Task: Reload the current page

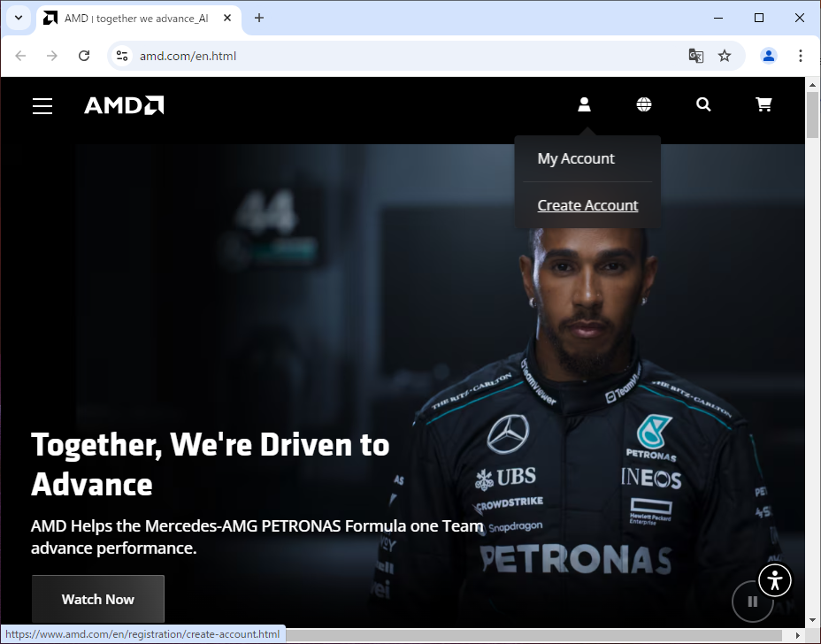Action: tap(84, 56)
